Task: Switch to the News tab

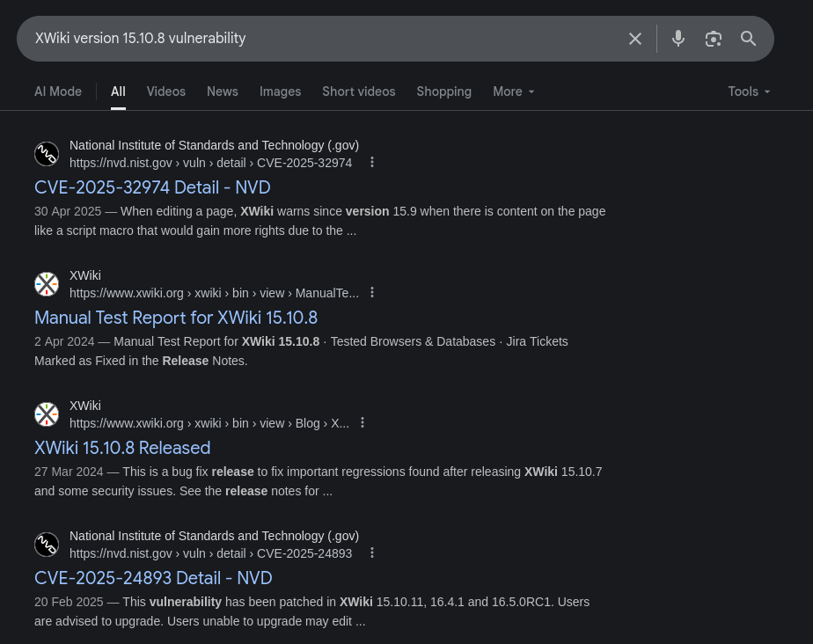Action: pyautogui.click(x=223, y=91)
